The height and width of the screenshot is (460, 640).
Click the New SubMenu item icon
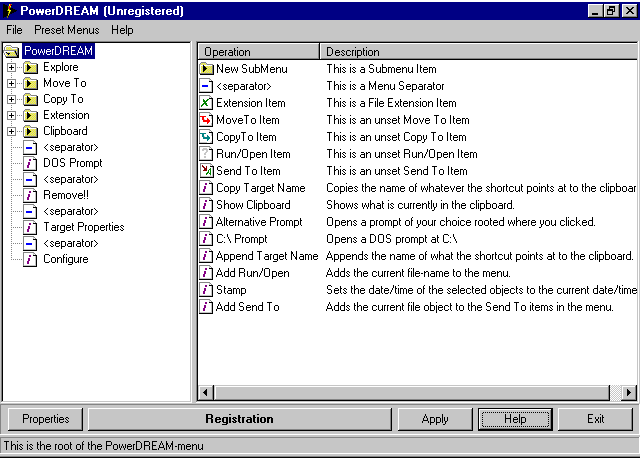(207, 69)
